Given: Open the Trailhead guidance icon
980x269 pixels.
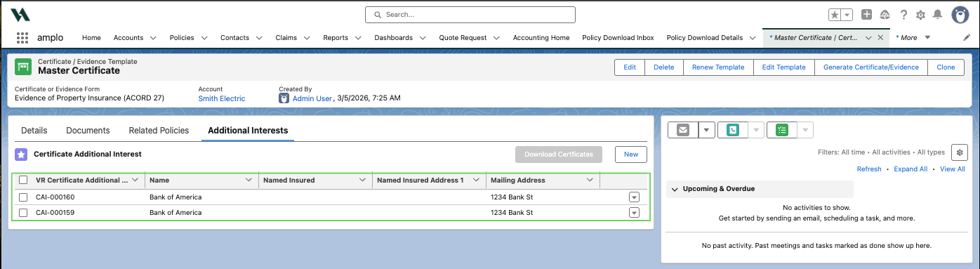Looking at the screenshot, I should (885, 14).
